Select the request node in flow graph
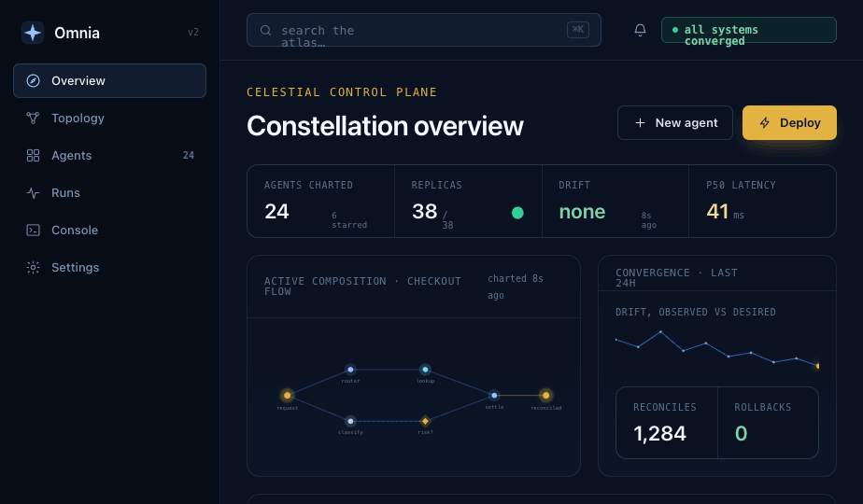 pyautogui.click(x=288, y=395)
